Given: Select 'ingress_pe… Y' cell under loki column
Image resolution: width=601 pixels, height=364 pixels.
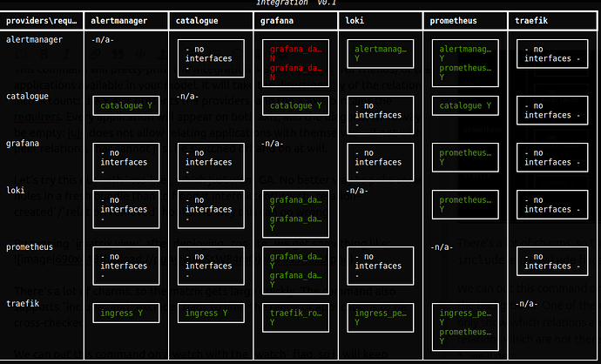Looking at the screenshot, I should coord(381,318).
